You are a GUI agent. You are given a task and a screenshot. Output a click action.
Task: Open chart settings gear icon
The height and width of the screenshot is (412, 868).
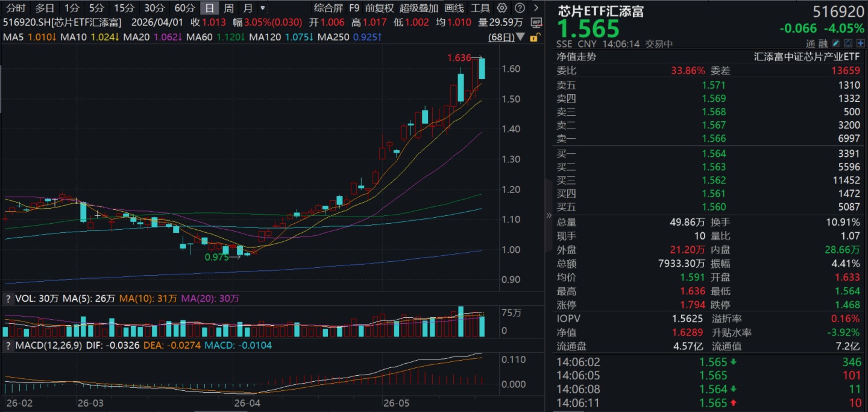point(502,8)
